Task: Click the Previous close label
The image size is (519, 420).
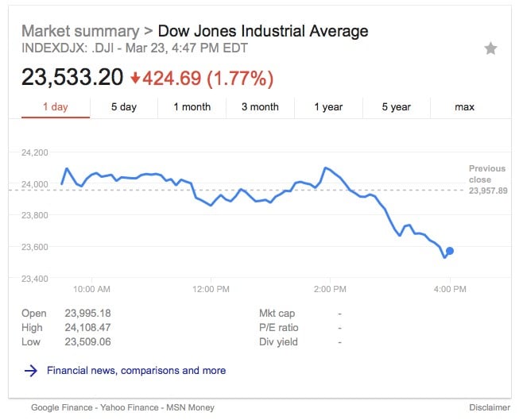Action: 487,174
